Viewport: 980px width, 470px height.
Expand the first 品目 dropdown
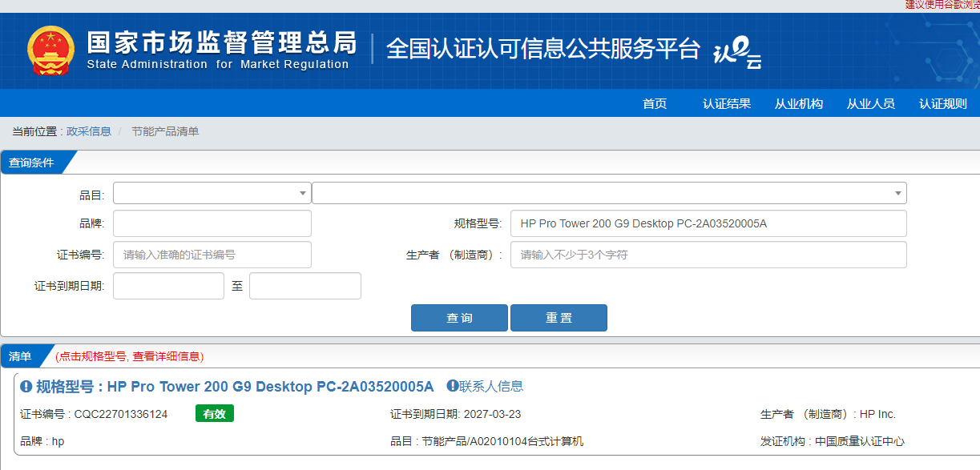(212, 193)
